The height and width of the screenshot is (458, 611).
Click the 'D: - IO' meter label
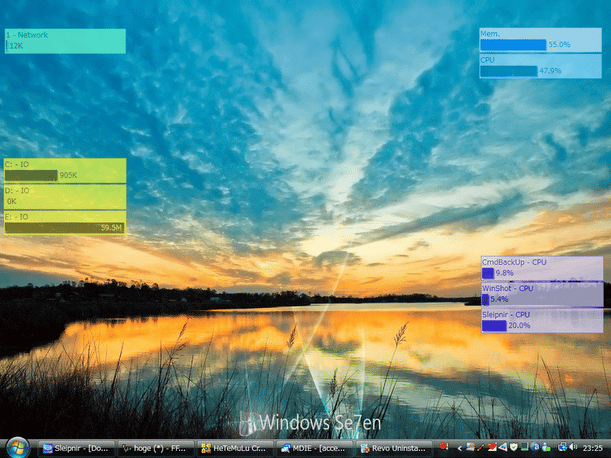[17, 190]
